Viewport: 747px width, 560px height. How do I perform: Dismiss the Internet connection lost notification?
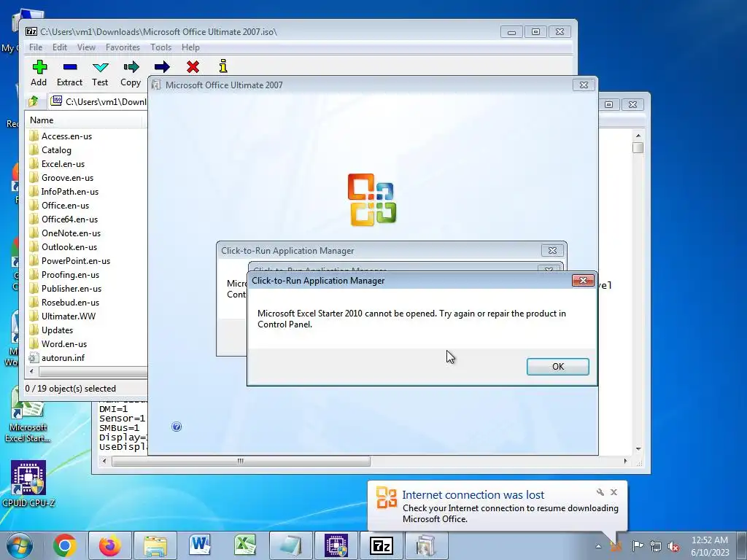[614, 492]
